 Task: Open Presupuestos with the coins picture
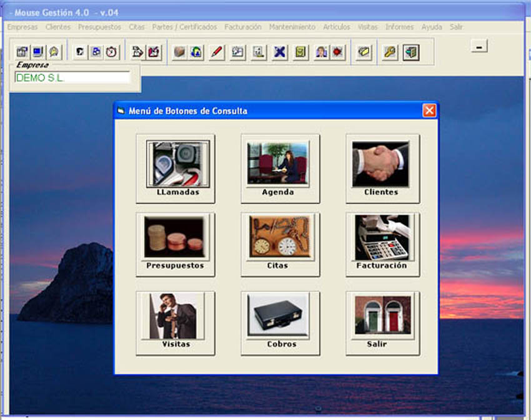coord(174,244)
